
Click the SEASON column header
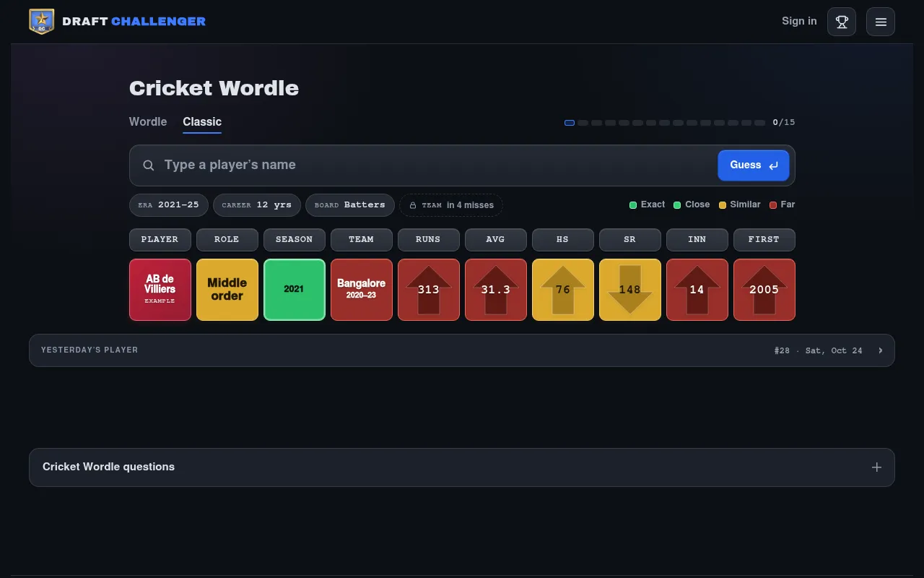[295, 240]
